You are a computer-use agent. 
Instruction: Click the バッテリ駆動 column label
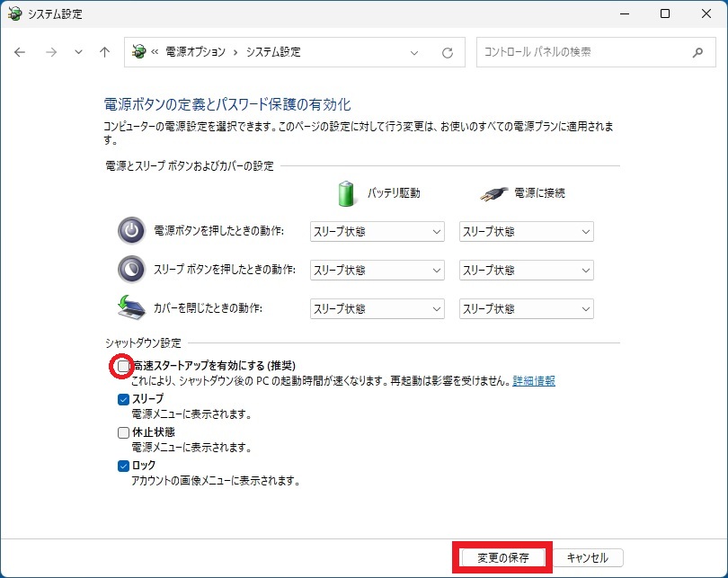pyautogui.click(x=394, y=193)
